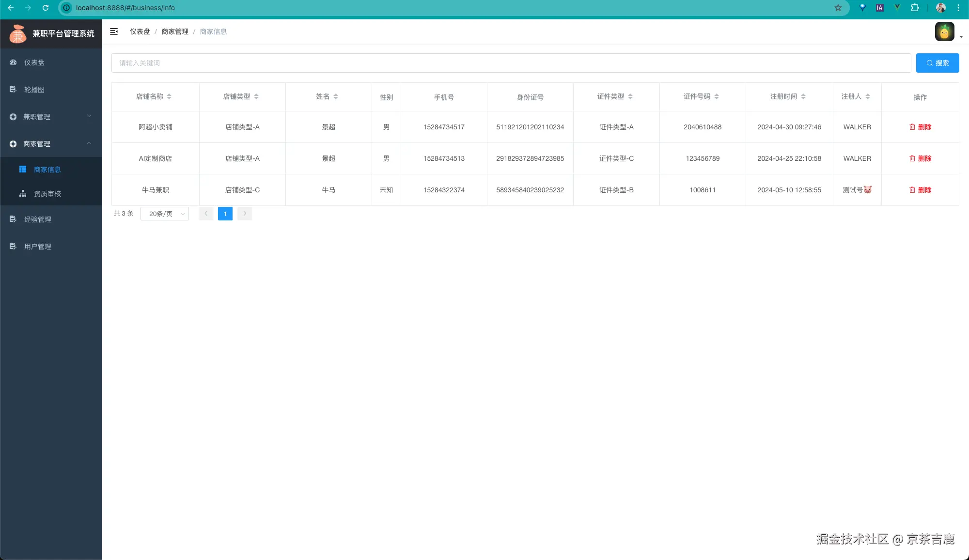The image size is (969, 560).
Task: Bookmark page with star icon
Action: tap(838, 8)
